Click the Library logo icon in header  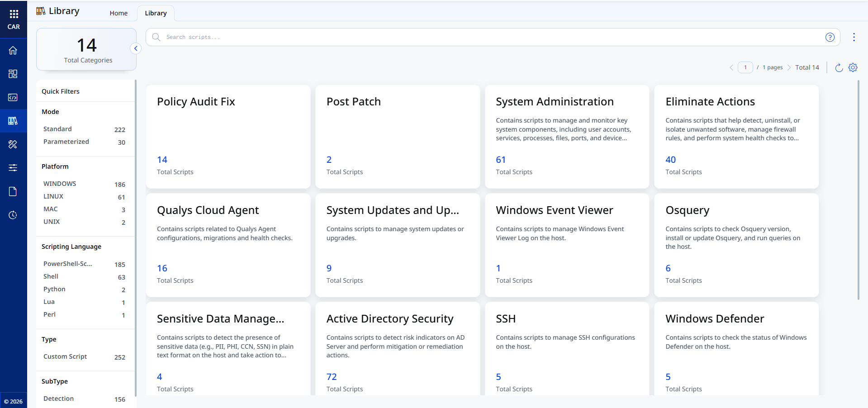pyautogui.click(x=41, y=11)
